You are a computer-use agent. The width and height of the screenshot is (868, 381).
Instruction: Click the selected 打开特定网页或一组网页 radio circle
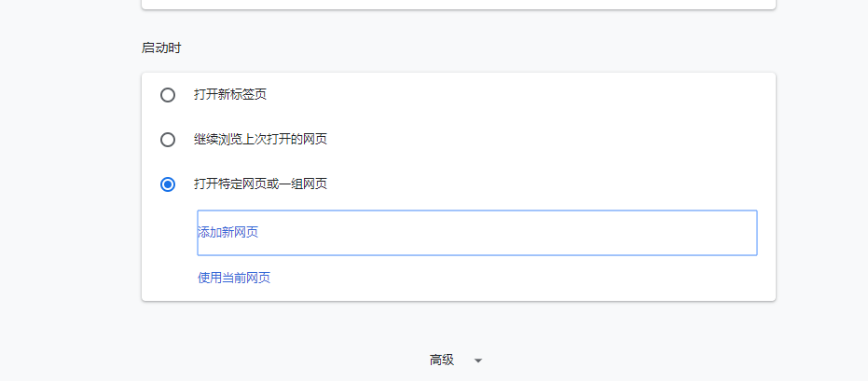click(168, 184)
